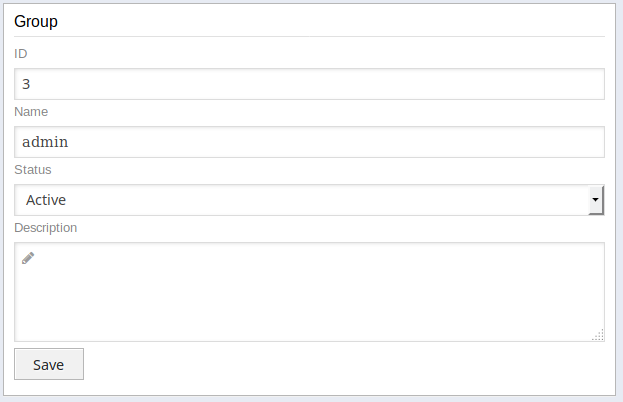This screenshot has width=623, height=402.
Task: Click the 'ID' field label
Action: (x=22, y=53)
